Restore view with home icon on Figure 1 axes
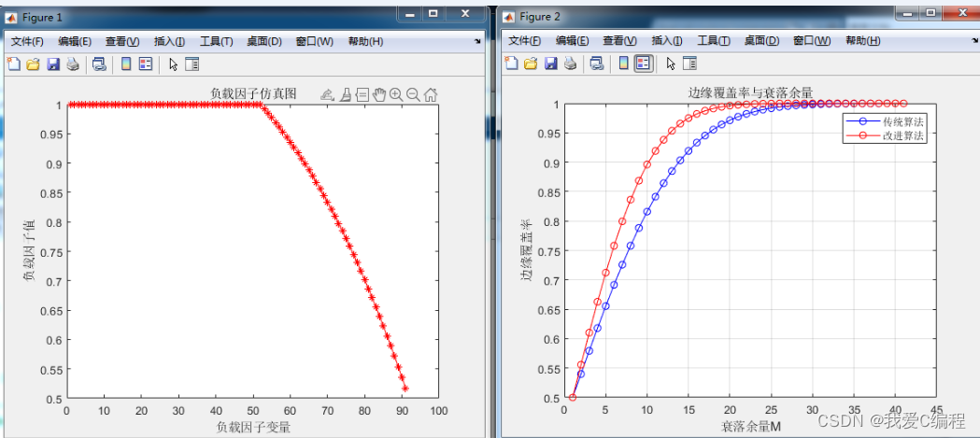This screenshot has width=980, height=438. click(430, 95)
